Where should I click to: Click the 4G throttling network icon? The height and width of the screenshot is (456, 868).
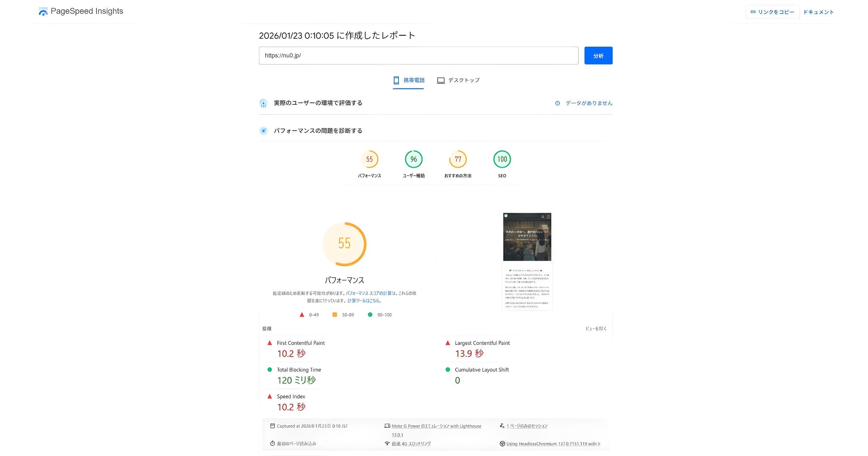tap(387, 443)
